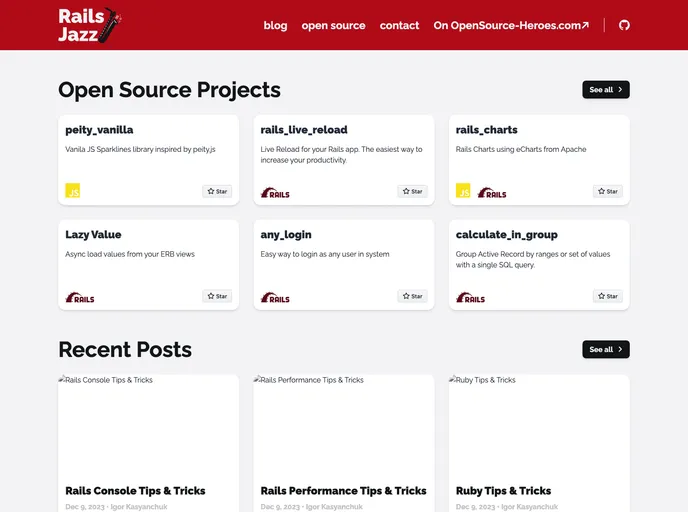Click the Rails logo on any_login card
Screen dimensions: 688x512
(x=275, y=297)
